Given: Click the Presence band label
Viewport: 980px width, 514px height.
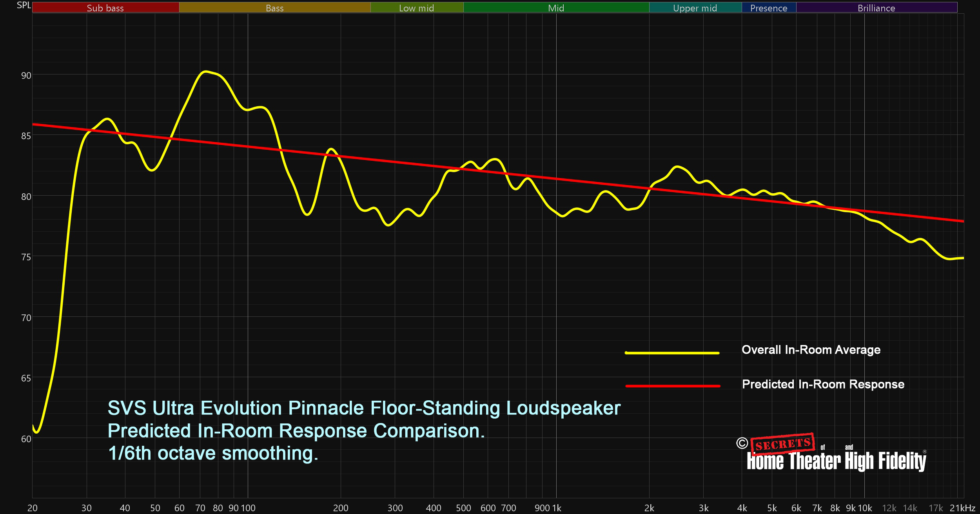Looking at the screenshot, I should coord(768,8).
